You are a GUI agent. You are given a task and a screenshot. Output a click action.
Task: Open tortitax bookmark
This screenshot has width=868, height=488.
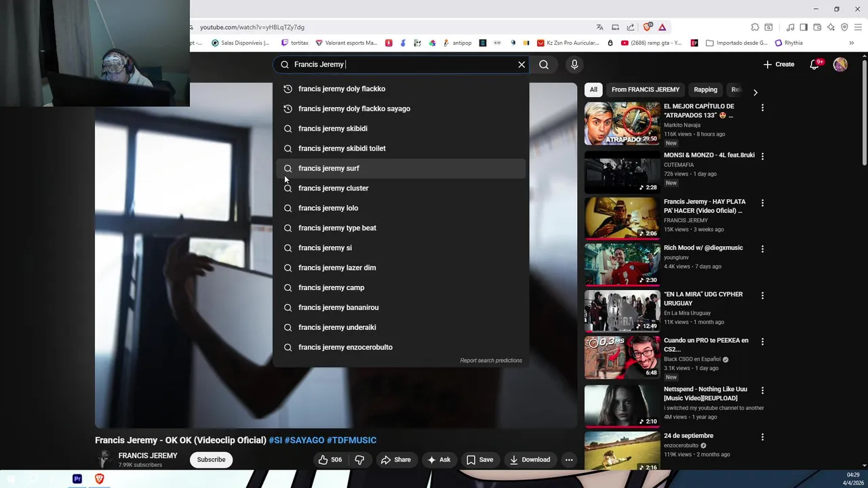(x=294, y=43)
